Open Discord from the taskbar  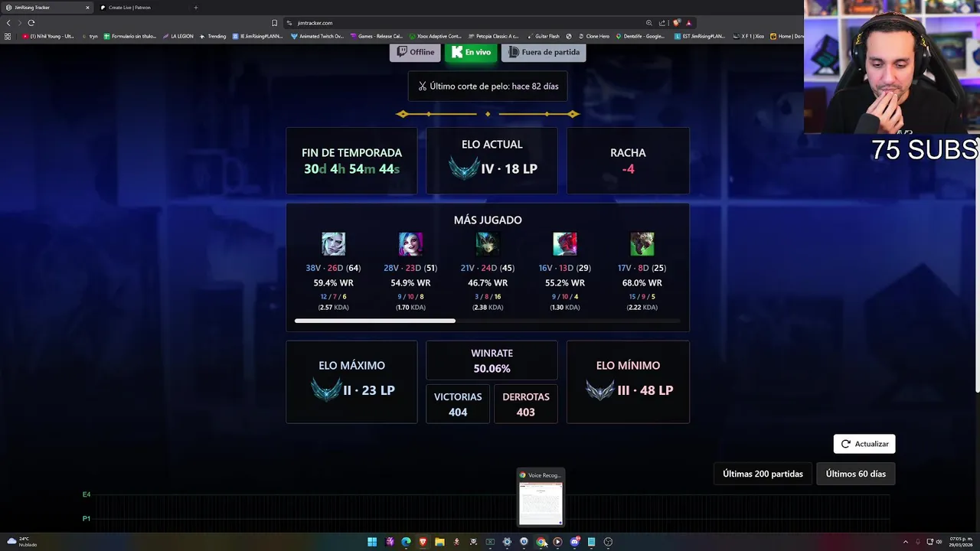click(574, 542)
